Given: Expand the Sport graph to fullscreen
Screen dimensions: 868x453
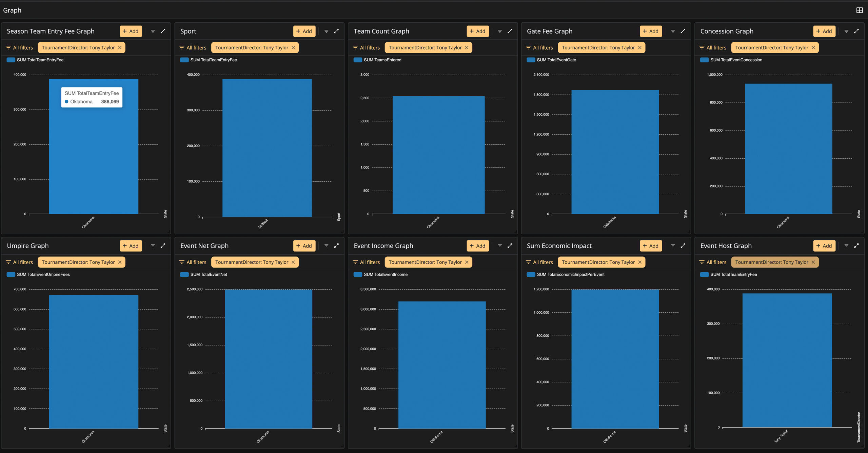Looking at the screenshot, I should [336, 31].
